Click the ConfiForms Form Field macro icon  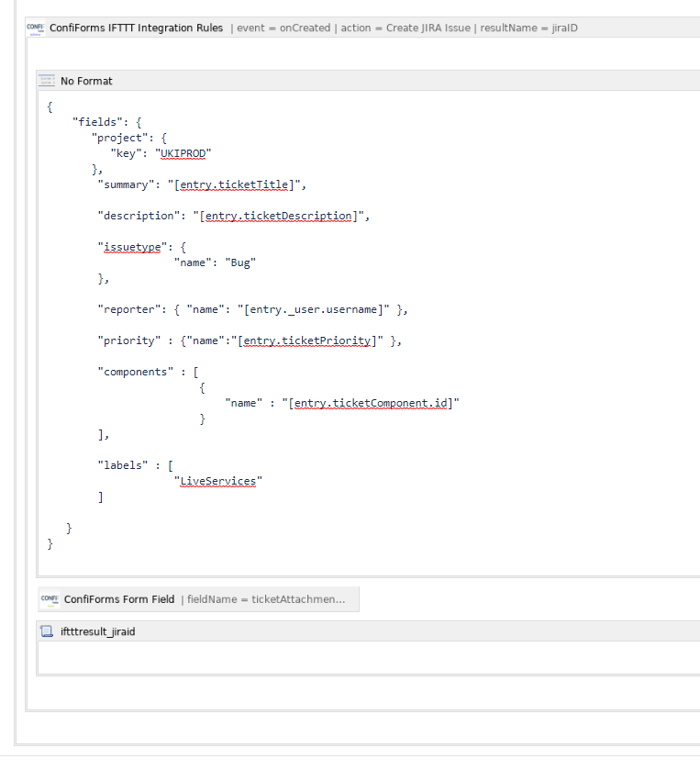(x=50, y=599)
